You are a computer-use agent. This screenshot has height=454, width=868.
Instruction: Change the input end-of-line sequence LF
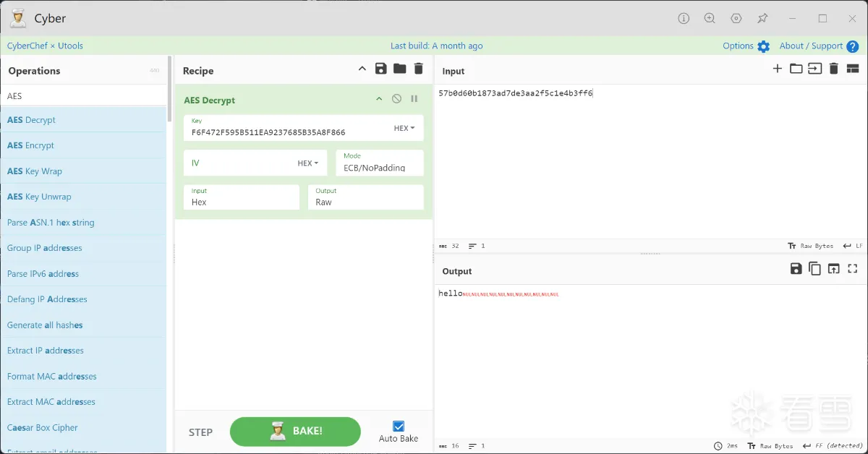point(853,246)
